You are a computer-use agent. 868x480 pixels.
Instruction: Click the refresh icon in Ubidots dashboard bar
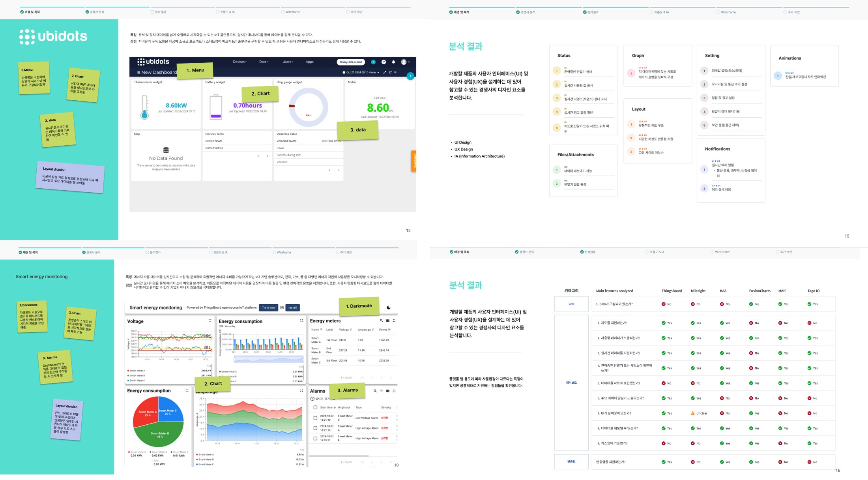click(x=390, y=72)
